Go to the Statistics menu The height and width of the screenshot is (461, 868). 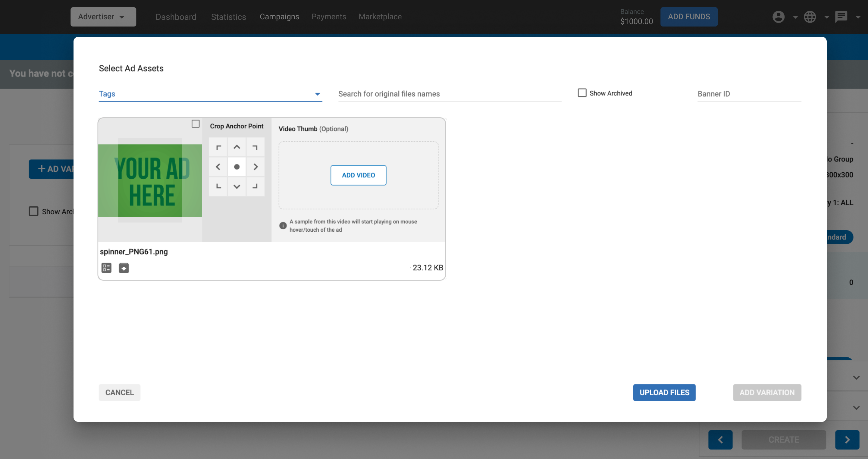pyautogui.click(x=228, y=17)
